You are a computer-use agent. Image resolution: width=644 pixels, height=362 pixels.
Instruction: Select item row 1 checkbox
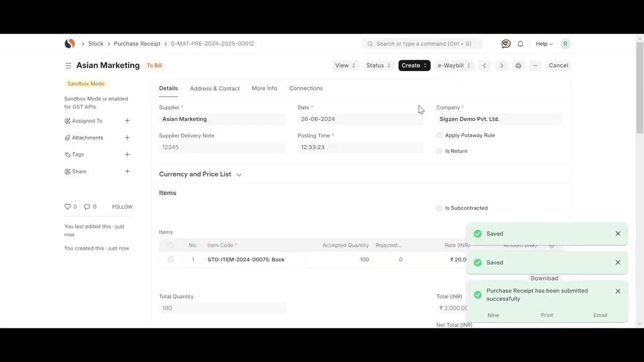click(x=170, y=259)
